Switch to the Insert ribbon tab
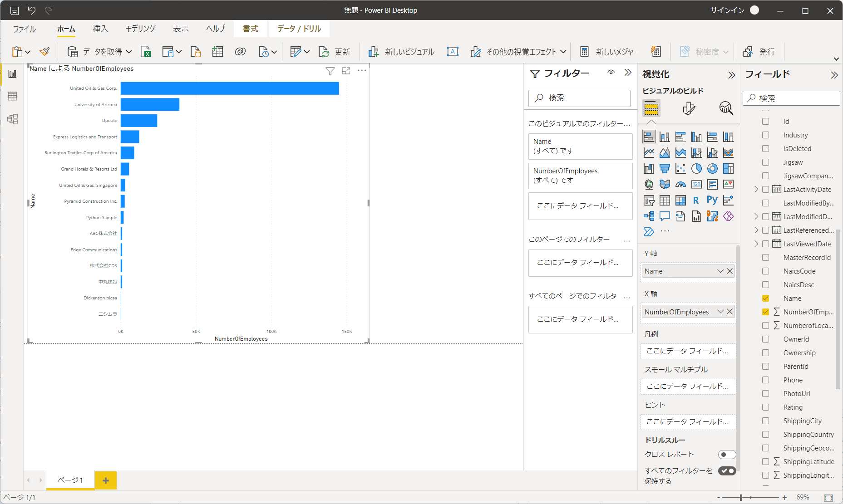The width and height of the screenshot is (843, 504). click(x=100, y=29)
